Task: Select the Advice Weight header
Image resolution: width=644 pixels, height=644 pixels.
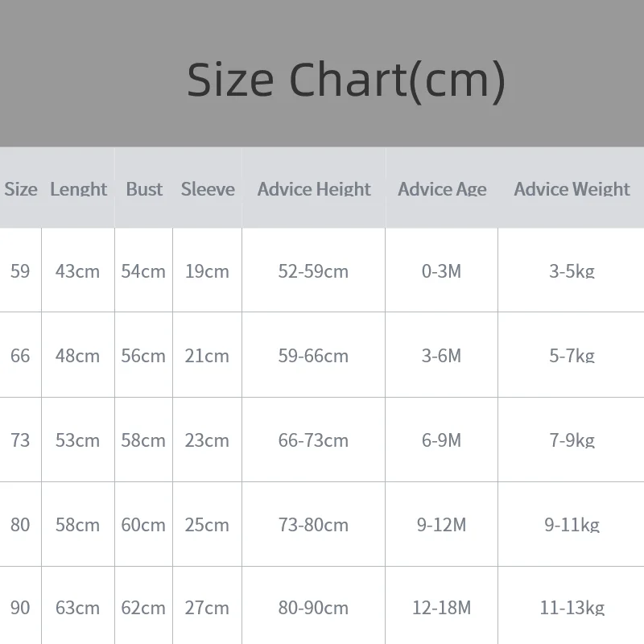Action: coord(572,189)
